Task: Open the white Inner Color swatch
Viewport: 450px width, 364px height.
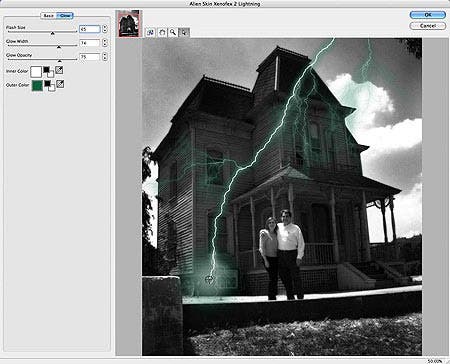Action: 36,72
